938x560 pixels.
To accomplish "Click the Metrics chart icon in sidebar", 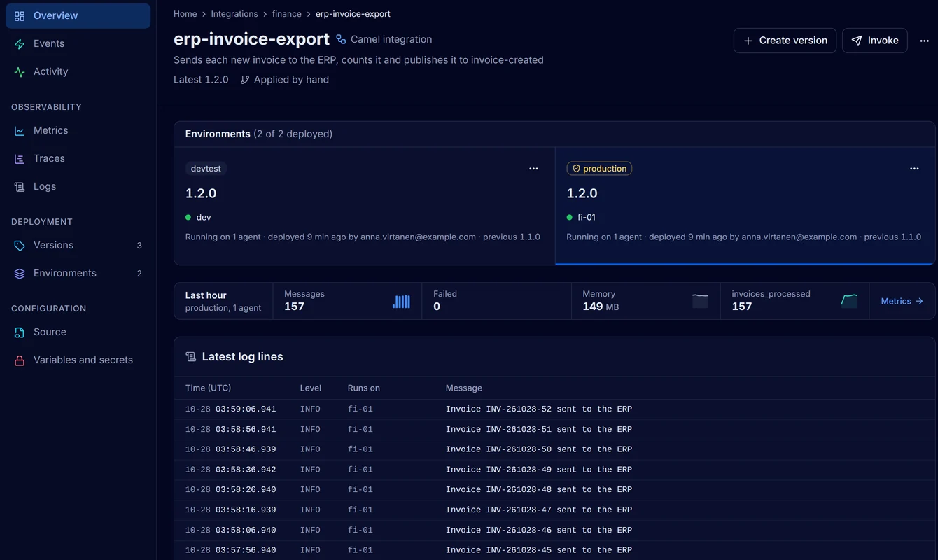I will tap(20, 130).
